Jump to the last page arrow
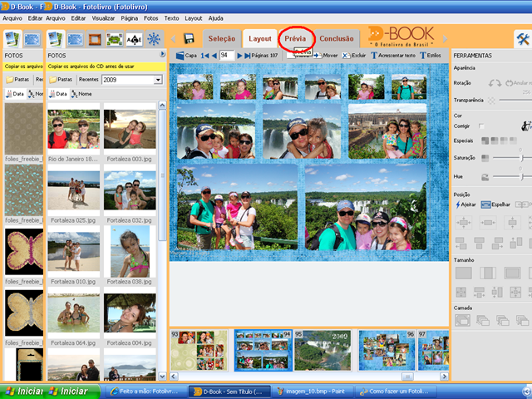This screenshot has width=532, height=399. pos(248,56)
